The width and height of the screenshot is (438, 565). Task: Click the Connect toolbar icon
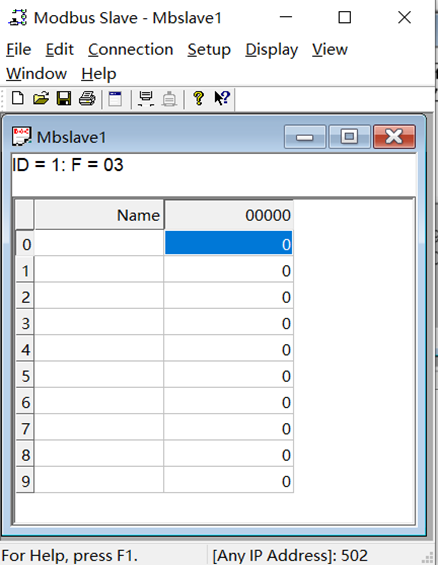pos(146,98)
